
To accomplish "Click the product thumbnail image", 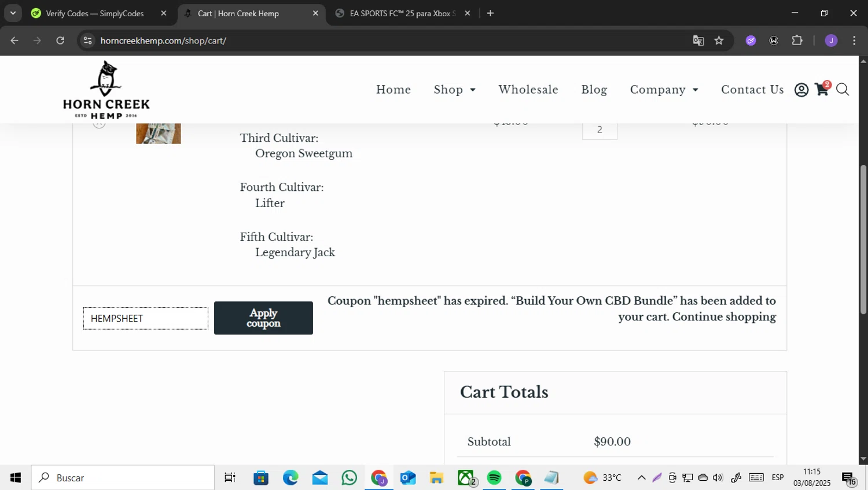I will point(159,133).
